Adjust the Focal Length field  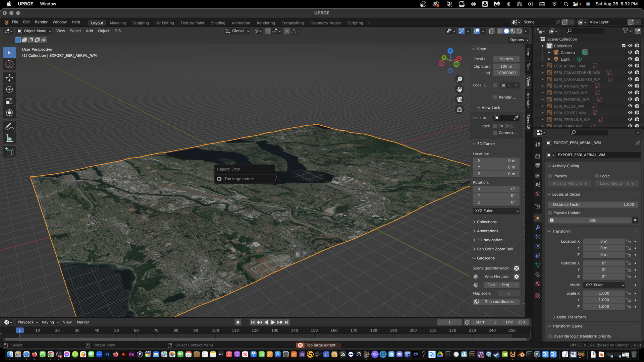(x=506, y=59)
